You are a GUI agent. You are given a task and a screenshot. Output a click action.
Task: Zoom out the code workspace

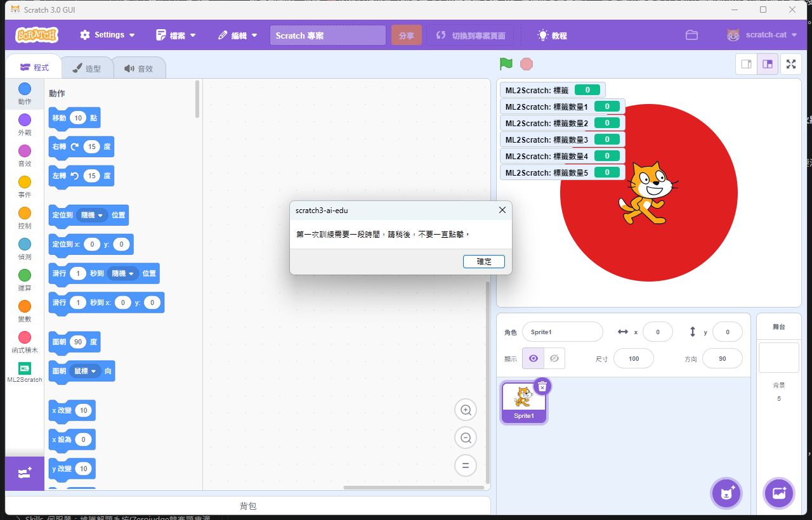(x=466, y=438)
